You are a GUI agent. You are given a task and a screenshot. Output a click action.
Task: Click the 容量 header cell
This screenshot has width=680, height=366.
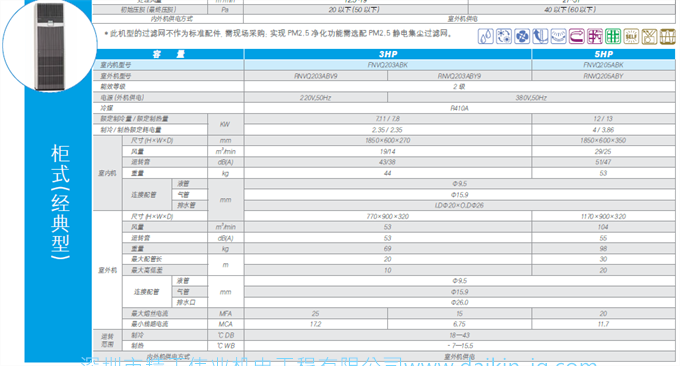pos(168,54)
